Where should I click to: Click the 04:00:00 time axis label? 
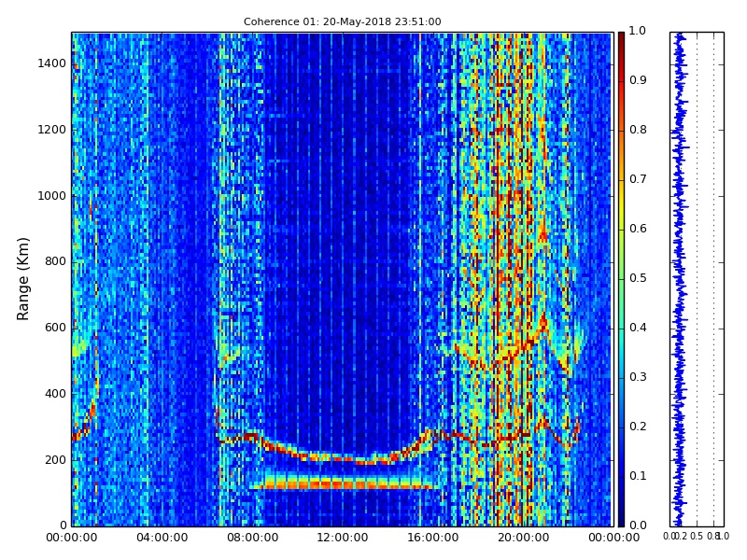[162, 539]
